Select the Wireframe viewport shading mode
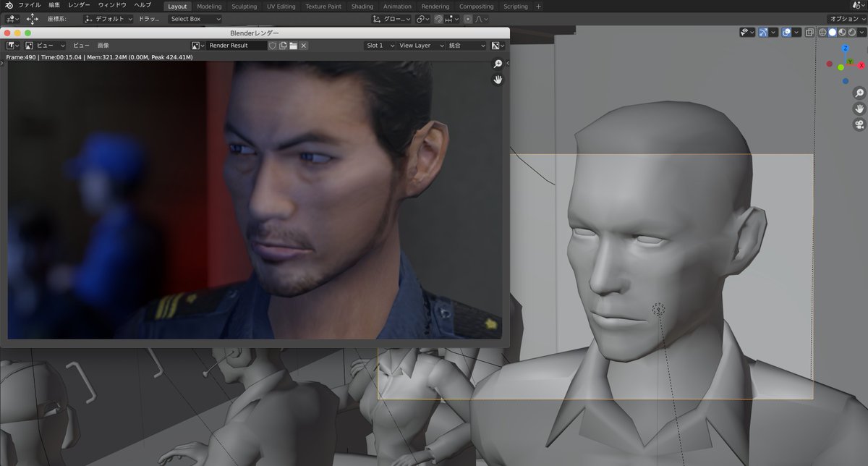The height and width of the screenshot is (466, 868). pos(822,32)
